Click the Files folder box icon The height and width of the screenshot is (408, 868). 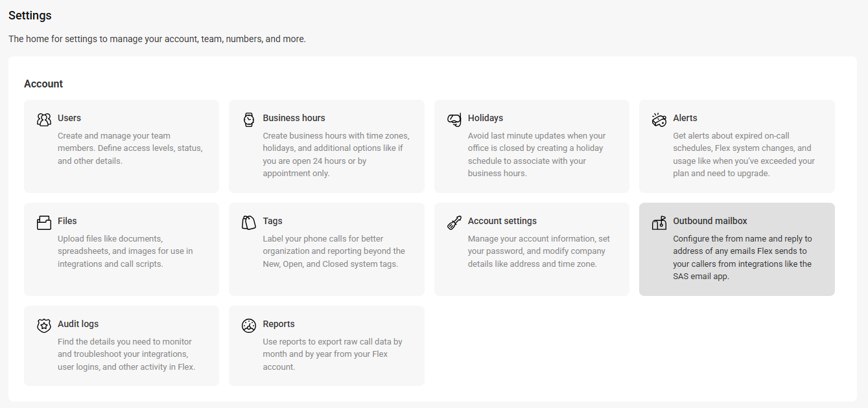44,223
